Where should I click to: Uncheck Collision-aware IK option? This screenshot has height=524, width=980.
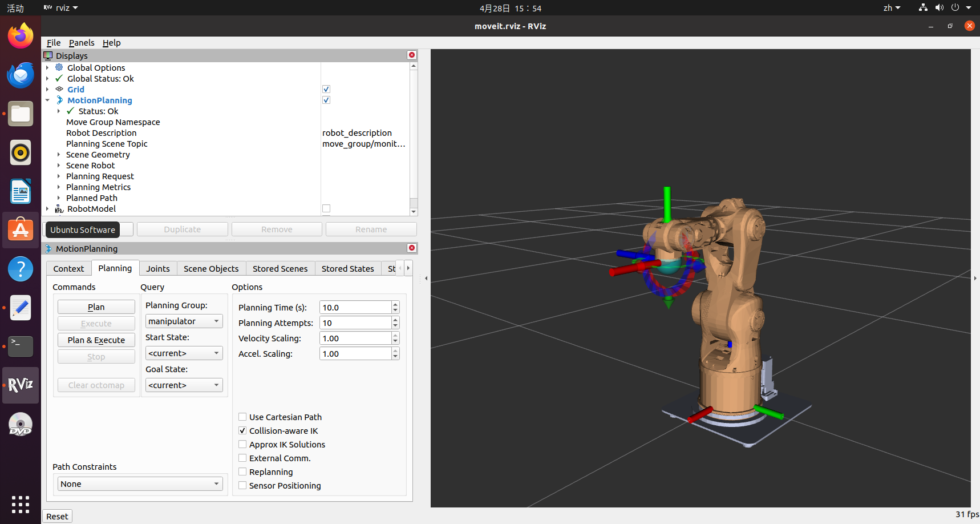click(x=243, y=431)
